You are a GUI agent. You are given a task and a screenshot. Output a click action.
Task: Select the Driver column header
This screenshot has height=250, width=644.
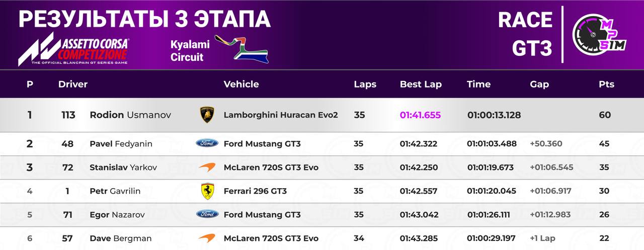73,84
